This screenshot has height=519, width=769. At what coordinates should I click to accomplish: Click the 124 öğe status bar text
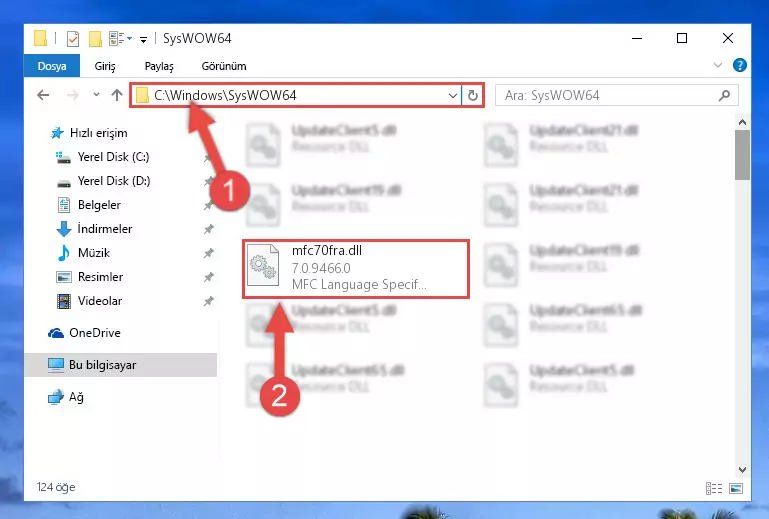tap(56, 487)
